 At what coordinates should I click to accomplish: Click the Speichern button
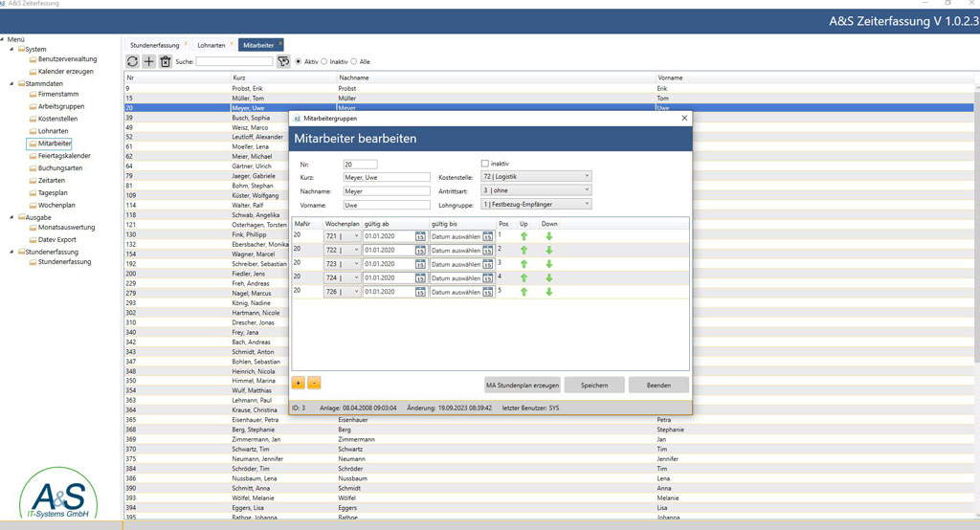594,385
